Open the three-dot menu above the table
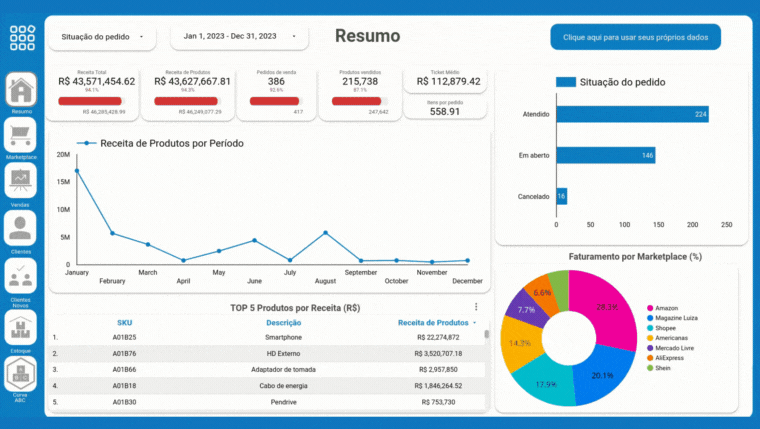The width and height of the screenshot is (760, 429). coord(476,307)
